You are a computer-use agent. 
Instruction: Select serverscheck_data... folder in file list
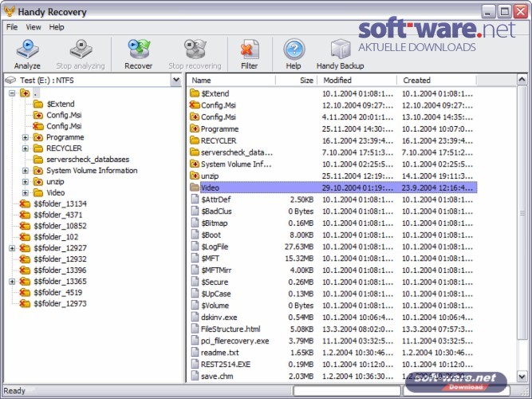tap(236, 152)
